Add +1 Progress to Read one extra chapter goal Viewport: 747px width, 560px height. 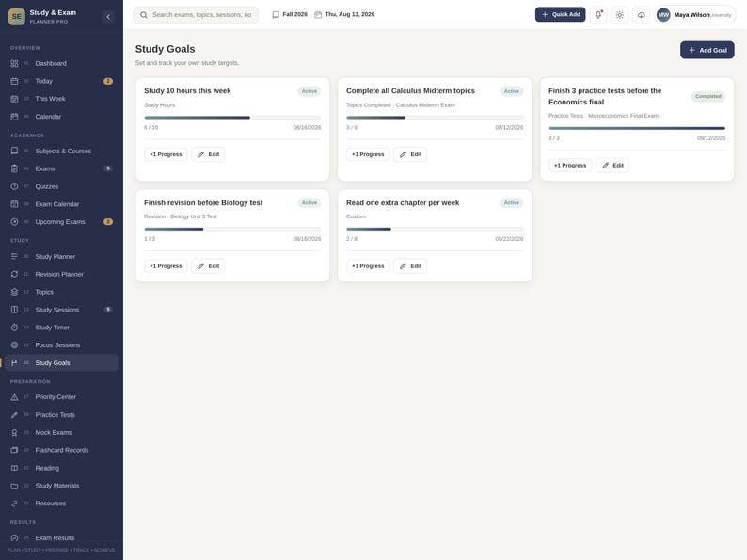point(368,266)
